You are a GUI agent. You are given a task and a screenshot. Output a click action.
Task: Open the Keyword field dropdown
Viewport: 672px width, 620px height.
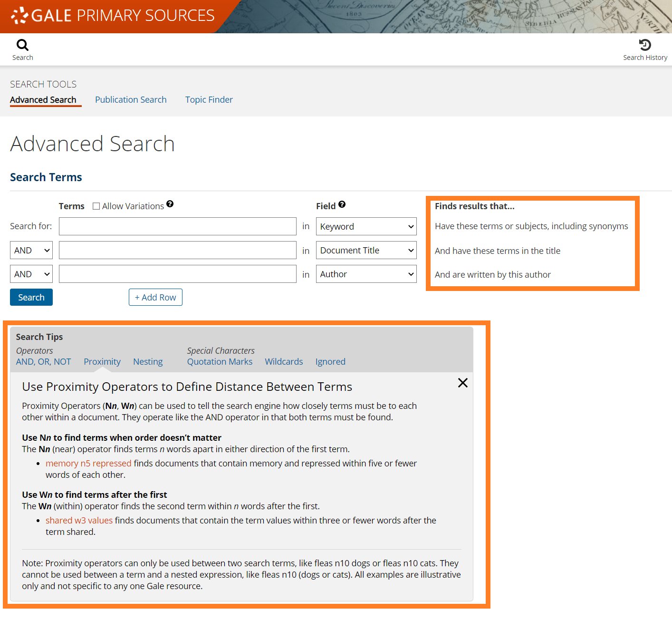[366, 227]
